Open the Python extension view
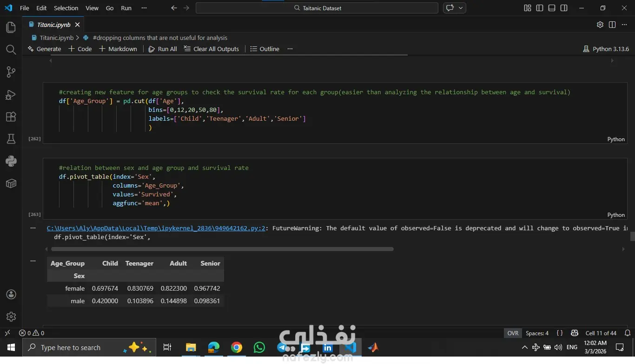This screenshot has width=635, height=364. point(11,161)
